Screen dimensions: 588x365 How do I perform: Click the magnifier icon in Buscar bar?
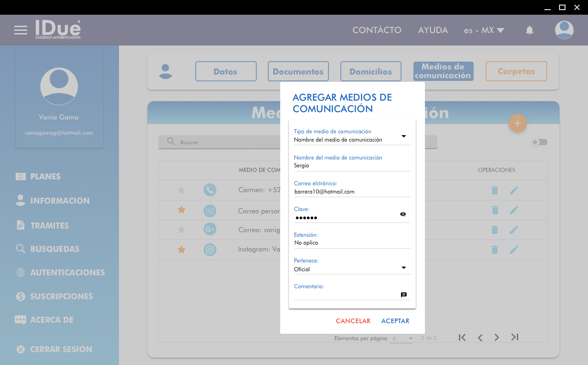pyautogui.click(x=171, y=142)
